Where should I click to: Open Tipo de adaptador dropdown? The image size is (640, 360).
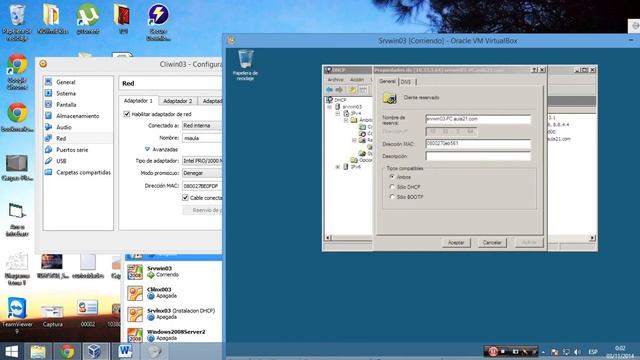pos(202,161)
